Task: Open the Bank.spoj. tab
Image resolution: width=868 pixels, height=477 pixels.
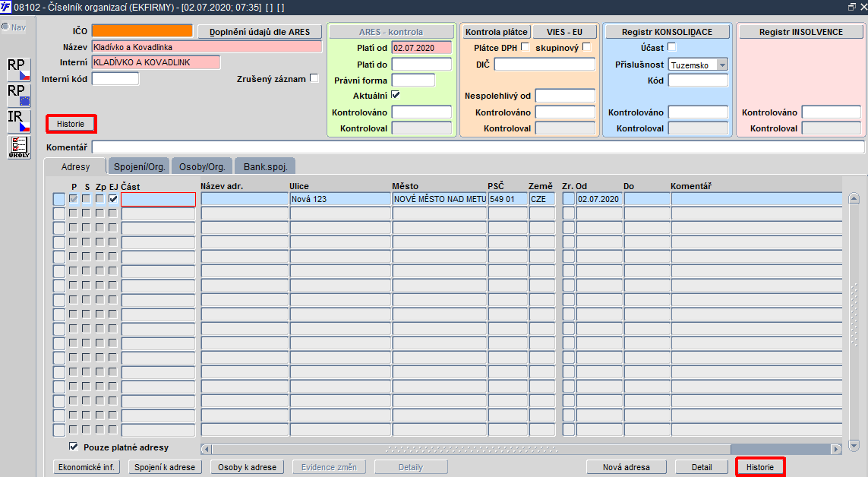Action: 265,166
